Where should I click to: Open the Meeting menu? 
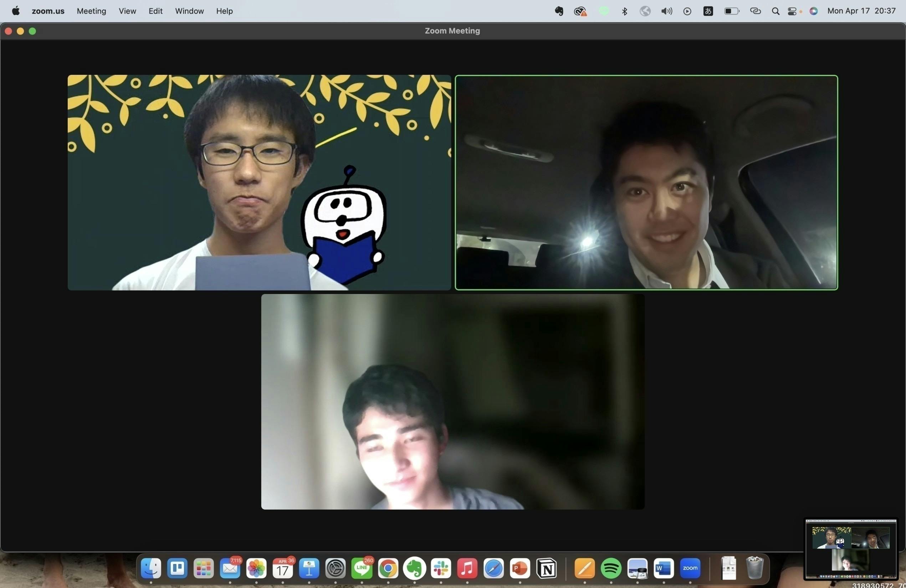tap(91, 11)
